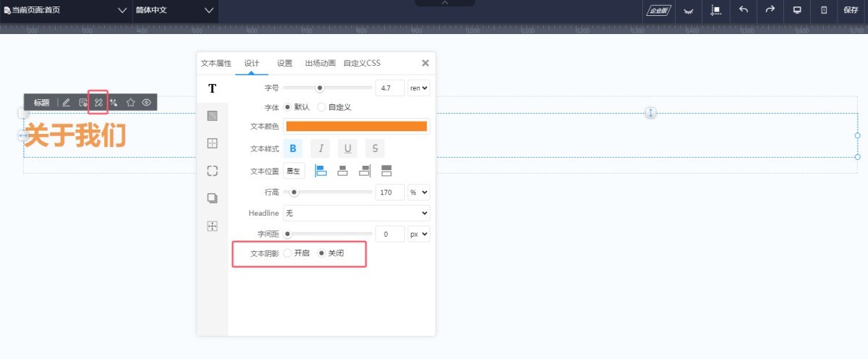Open the Headline dropdown
Image resolution: width=868 pixels, height=359 pixels.
tap(356, 214)
